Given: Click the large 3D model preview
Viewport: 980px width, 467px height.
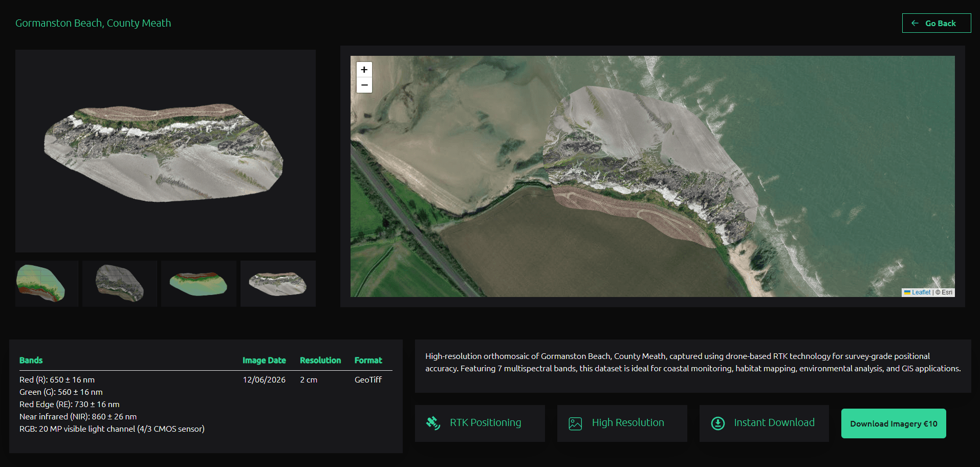Looking at the screenshot, I should [165, 151].
